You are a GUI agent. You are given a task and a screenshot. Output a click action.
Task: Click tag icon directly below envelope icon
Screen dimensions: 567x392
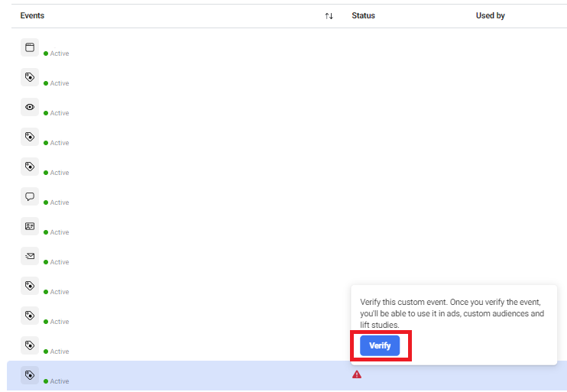(29, 286)
